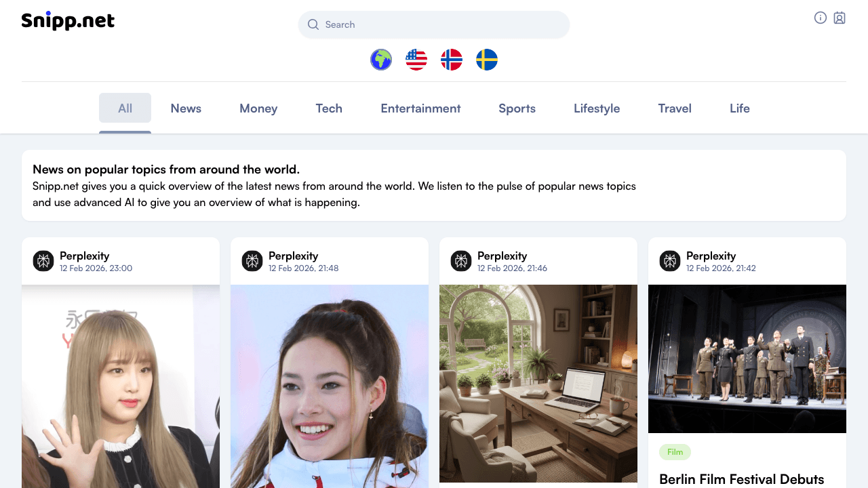Click the globe worldwide region icon

pyautogui.click(x=381, y=60)
